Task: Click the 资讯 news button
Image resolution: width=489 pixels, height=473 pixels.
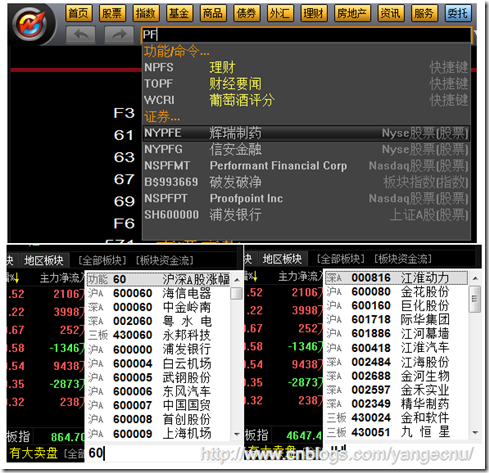Action: click(391, 13)
